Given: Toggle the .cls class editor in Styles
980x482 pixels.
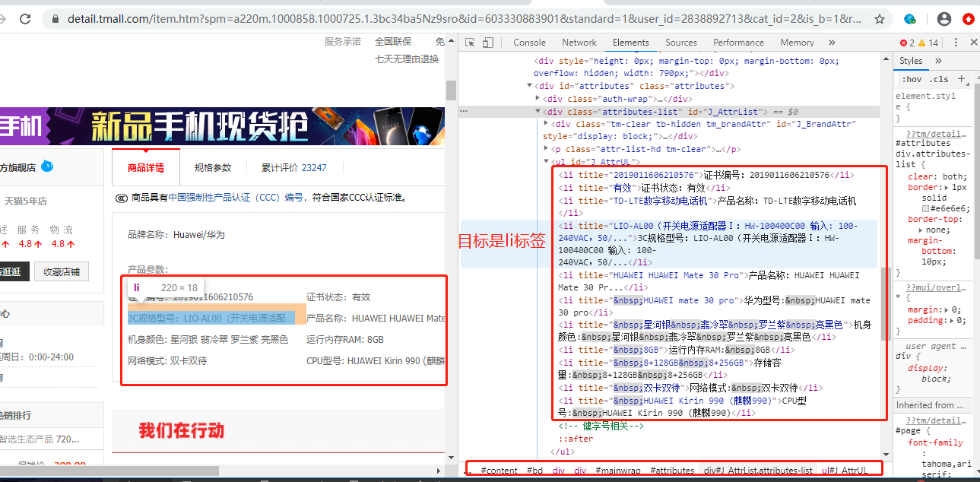Looking at the screenshot, I should pos(939,78).
